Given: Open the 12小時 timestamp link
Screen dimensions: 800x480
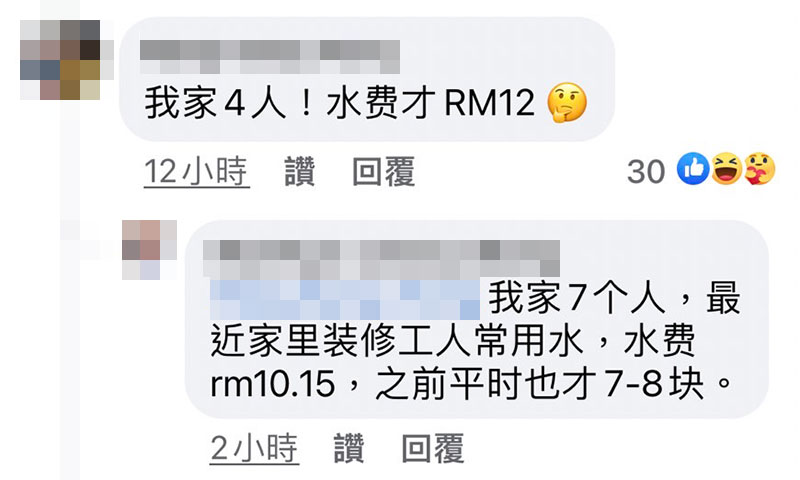Looking at the screenshot, I should [196, 172].
